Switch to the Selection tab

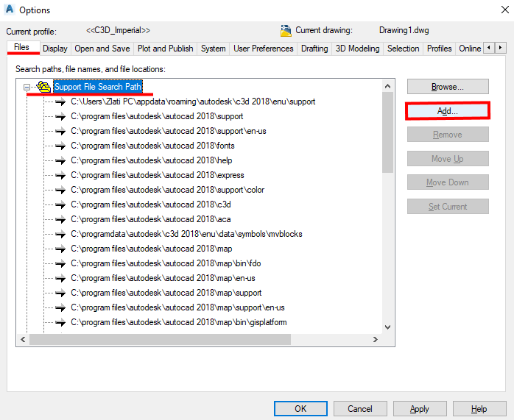[x=404, y=49]
